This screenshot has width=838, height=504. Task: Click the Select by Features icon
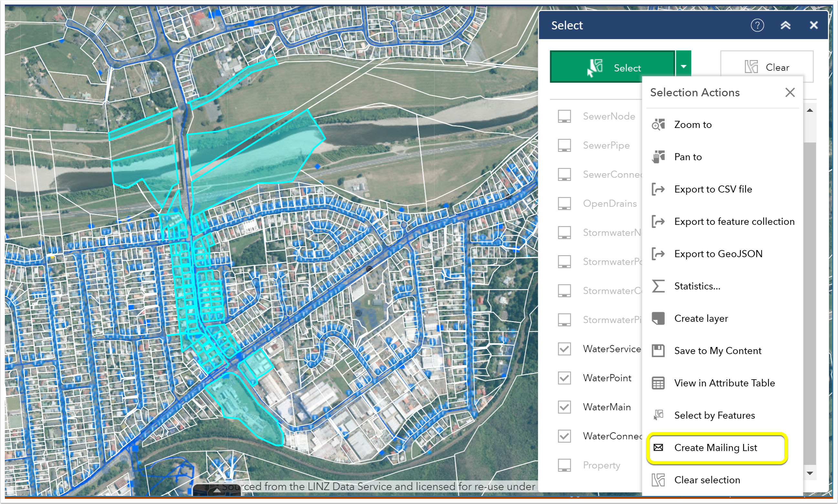click(x=658, y=415)
